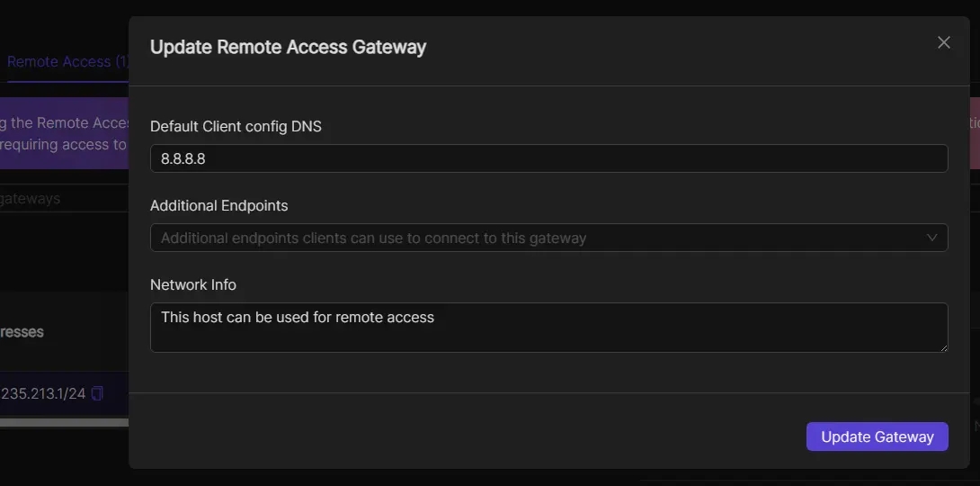The height and width of the screenshot is (486, 980).
Task: Click the Additional Endpoints chevron arrow
Action: [932, 238]
